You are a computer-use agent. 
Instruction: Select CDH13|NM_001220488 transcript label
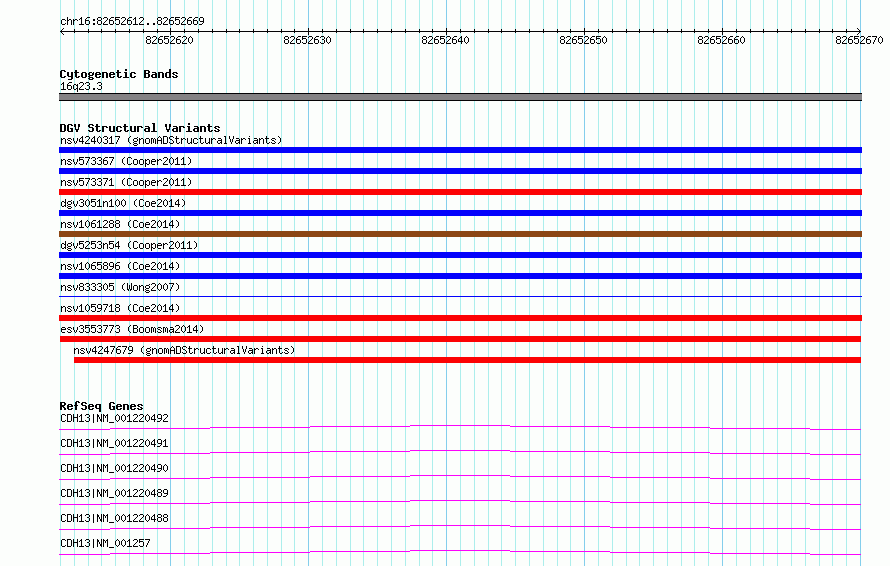pyautogui.click(x=114, y=518)
